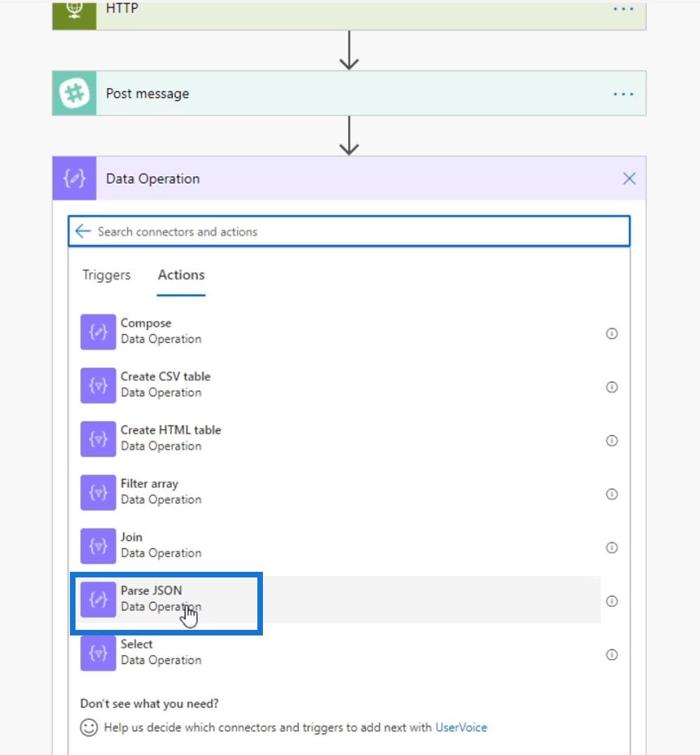Screen dimensions: 700x755
Task: Click the Data Operation header icon
Action: (x=74, y=179)
